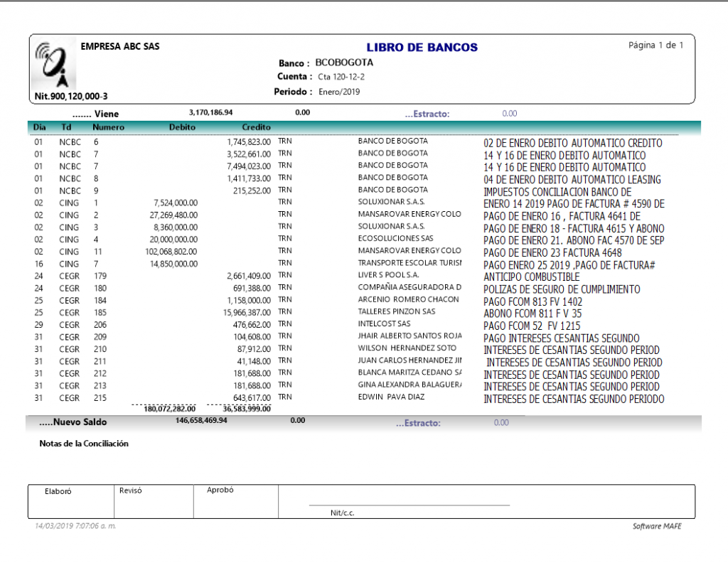Select the TALLERES PINZON SAS entry
Image resolution: width=728 pixels, height=563 pixels.
(x=397, y=312)
